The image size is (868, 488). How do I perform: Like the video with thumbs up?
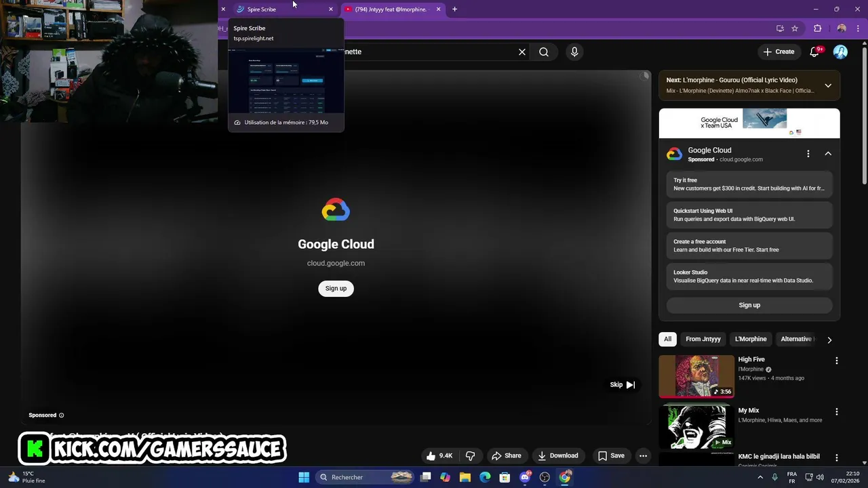pos(439,455)
